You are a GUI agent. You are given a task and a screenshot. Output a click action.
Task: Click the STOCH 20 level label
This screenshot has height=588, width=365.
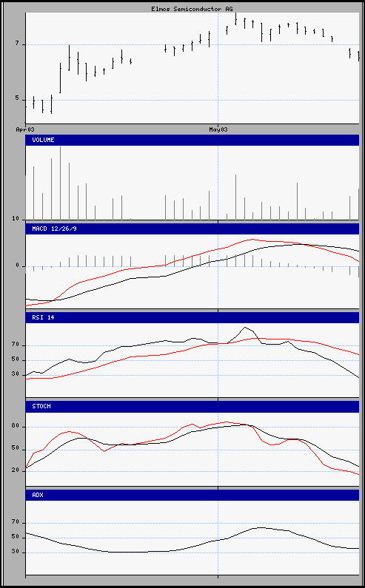tap(15, 470)
